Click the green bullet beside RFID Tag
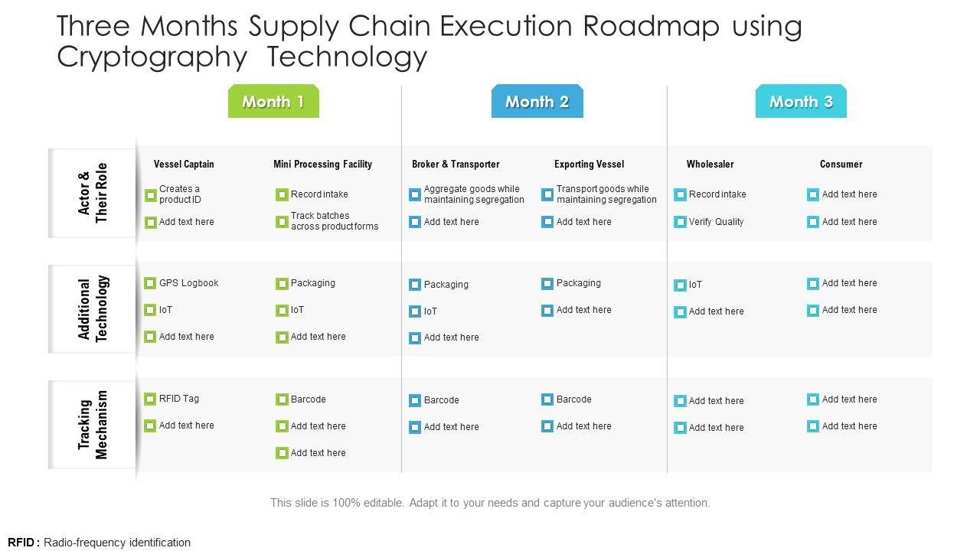 [150, 399]
